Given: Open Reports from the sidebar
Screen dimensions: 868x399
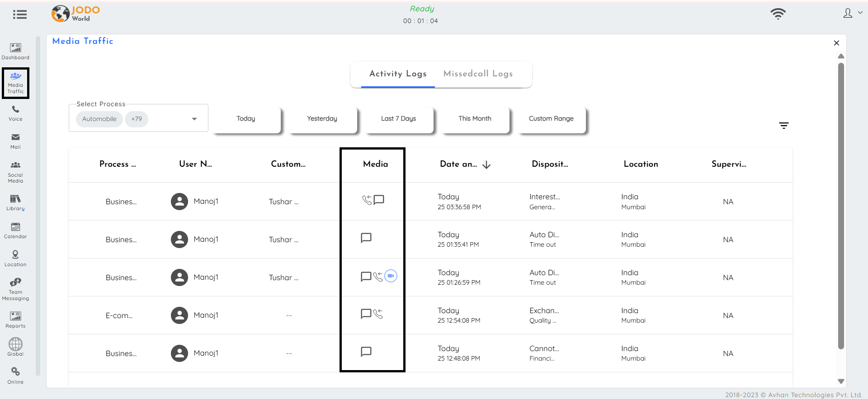Looking at the screenshot, I should (x=15, y=320).
